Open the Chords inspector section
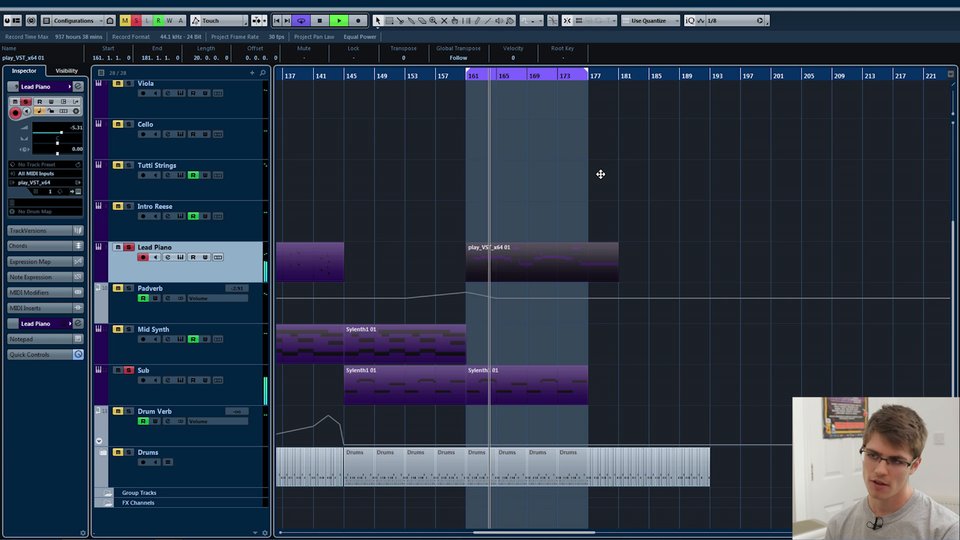Viewport: 960px width, 540px height. coord(45,246)
